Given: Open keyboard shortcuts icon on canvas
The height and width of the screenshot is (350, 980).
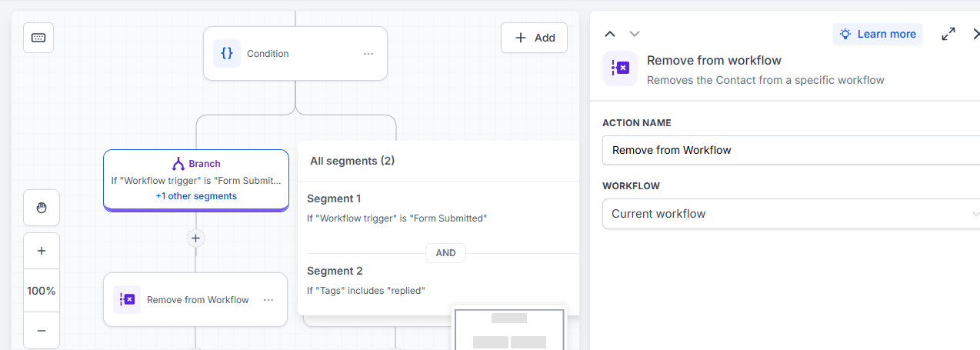Looking at the screenshot, I should tap(38, 38).
